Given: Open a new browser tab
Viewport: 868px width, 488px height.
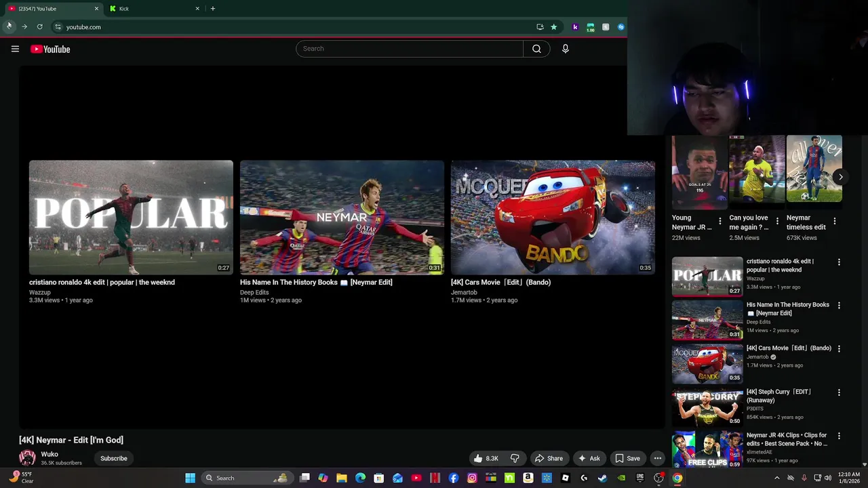Looking at the screenshot, I should tap(213, 9).
